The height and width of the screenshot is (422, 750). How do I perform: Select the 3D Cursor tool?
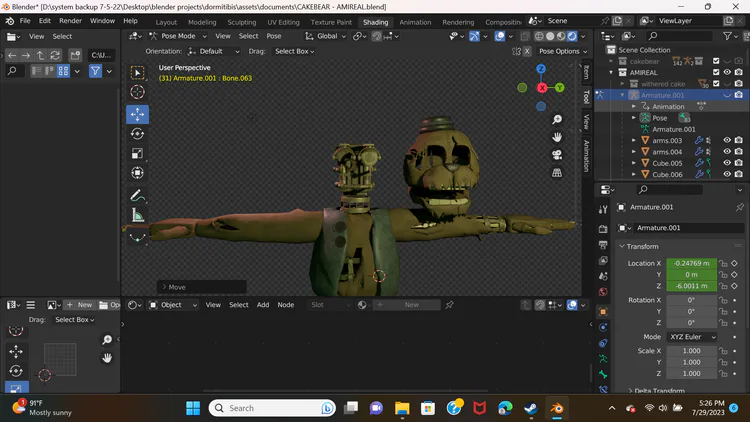[137, 92]
